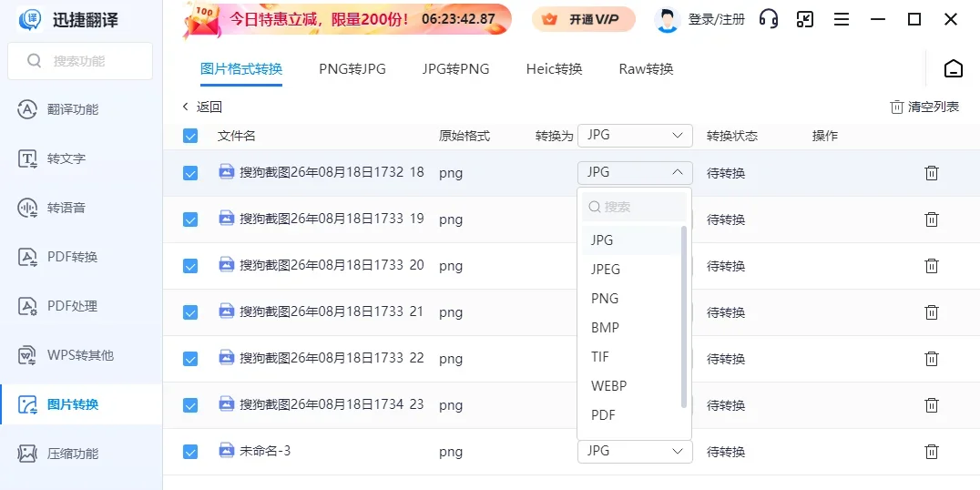Uncheck the file ending 1733 19
This screenshot has width=980, height=490.
coord(190,219)
